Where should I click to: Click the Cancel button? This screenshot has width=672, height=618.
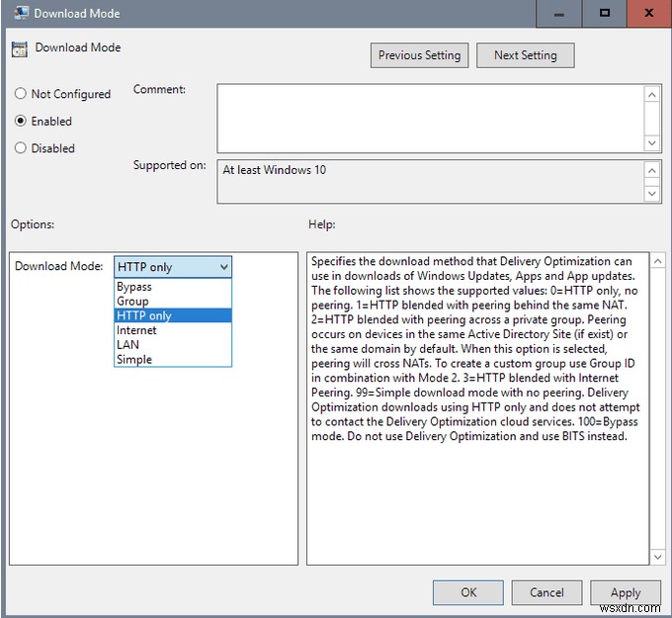click(546, 592)
